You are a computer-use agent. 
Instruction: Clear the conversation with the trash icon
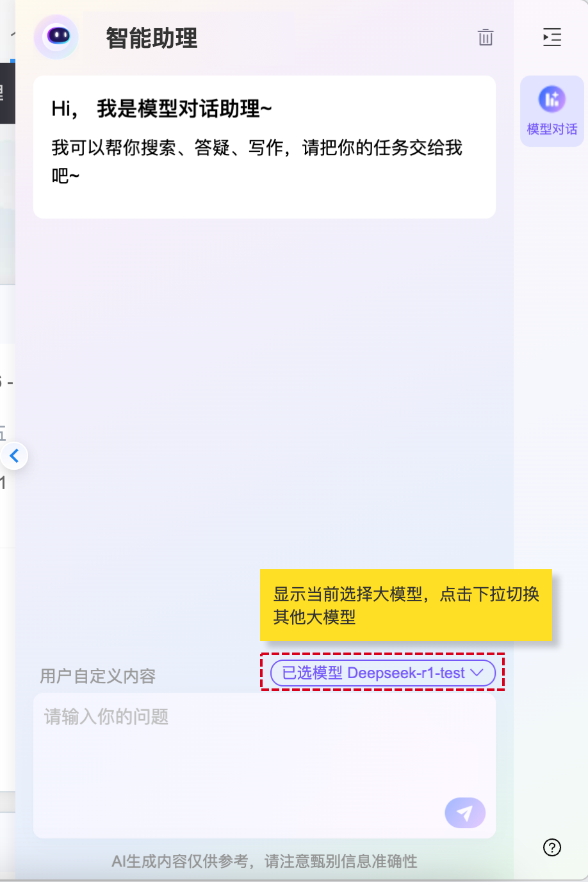click(x=486, y=37)
